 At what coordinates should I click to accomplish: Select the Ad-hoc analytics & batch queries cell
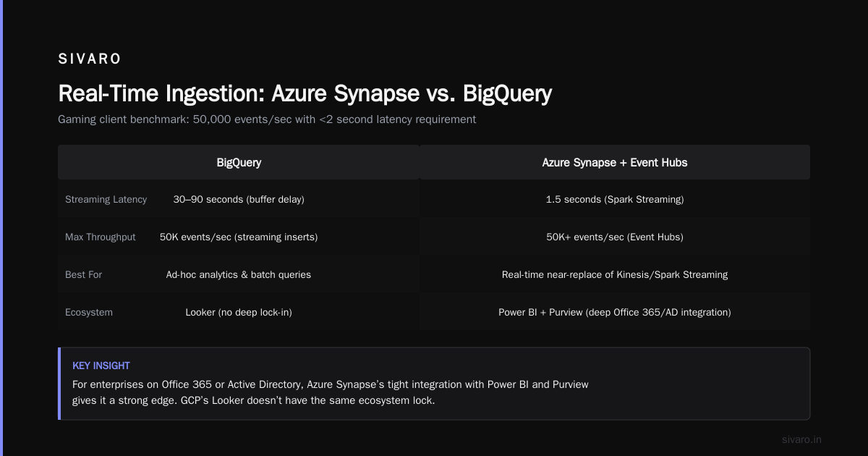(x=239, y=275)
